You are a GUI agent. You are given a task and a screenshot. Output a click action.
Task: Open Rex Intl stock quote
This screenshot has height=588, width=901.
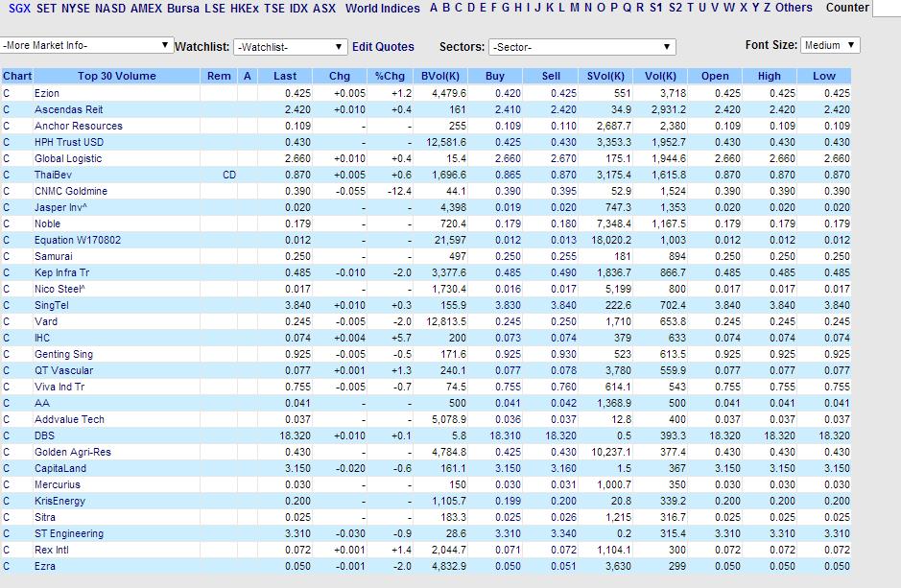52,550
